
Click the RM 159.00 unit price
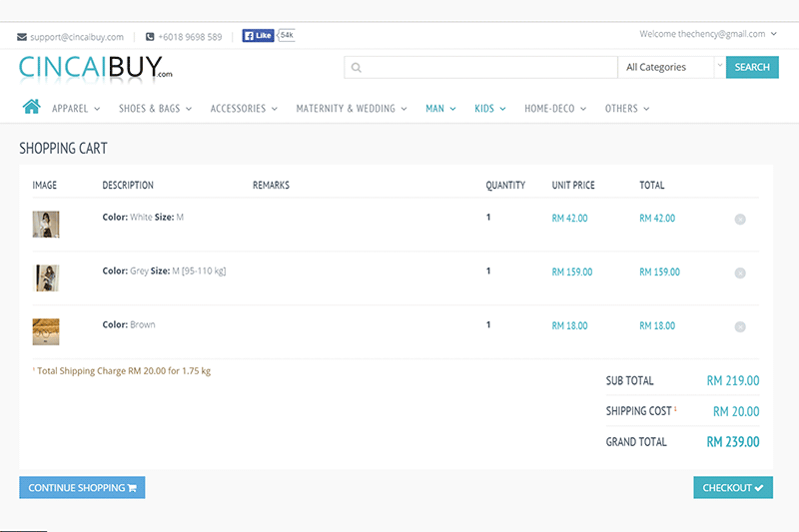pyautogui.click(x=572, y=272)
